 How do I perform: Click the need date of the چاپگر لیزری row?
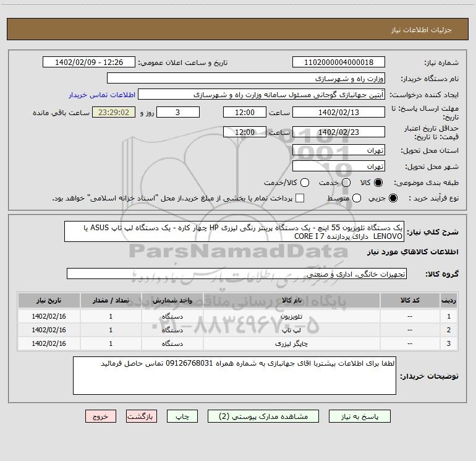(x=49, y=343)
